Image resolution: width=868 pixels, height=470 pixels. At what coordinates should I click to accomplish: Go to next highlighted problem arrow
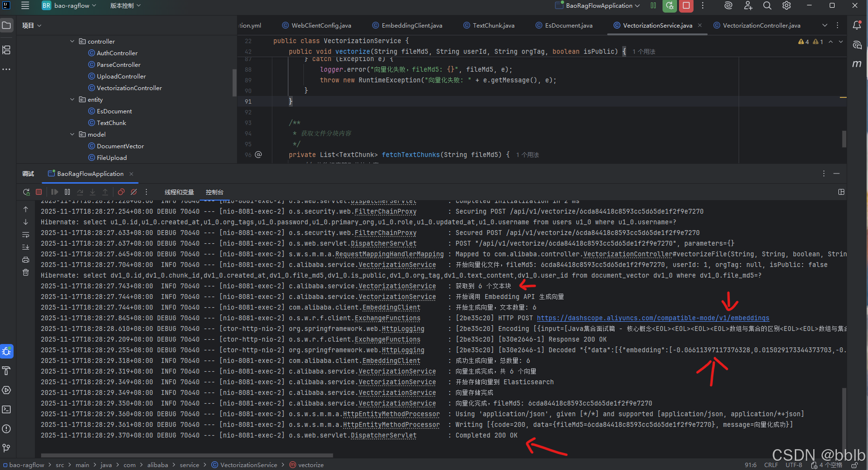[841, 42]
